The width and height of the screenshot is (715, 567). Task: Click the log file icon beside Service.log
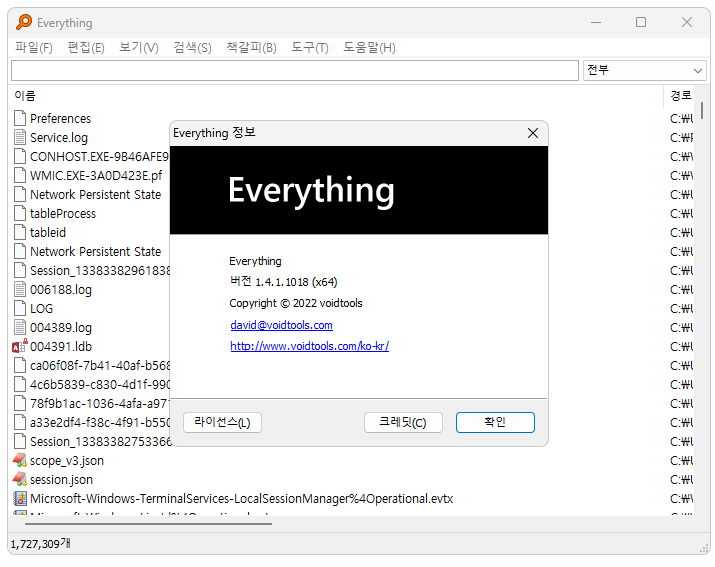point(20,137)
